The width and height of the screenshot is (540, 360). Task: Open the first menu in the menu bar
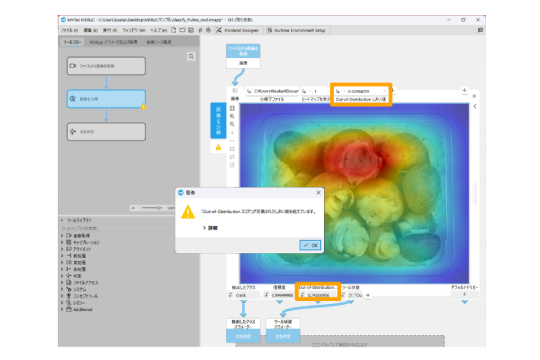pyautogui.click(x=69, y=30)
